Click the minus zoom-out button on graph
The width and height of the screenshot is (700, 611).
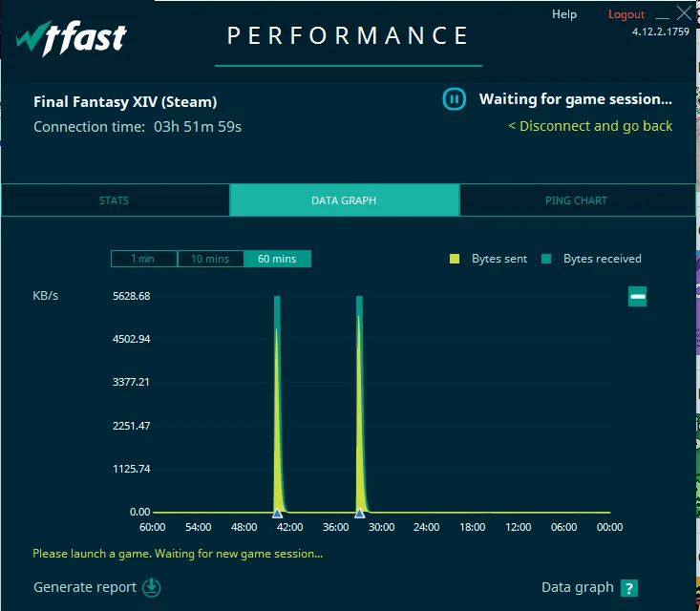pos(637,296)
